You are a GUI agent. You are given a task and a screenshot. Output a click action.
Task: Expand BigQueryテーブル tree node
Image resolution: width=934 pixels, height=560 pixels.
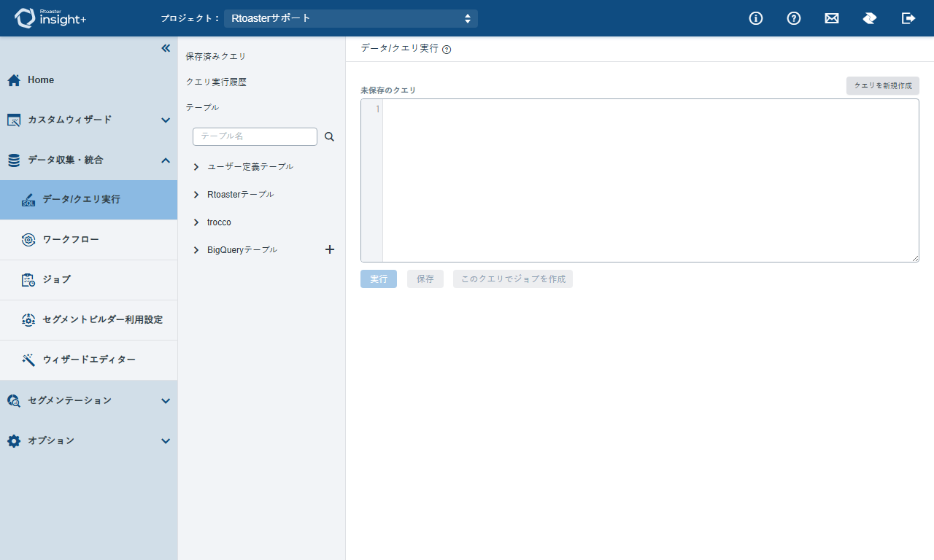coord(196,250)
